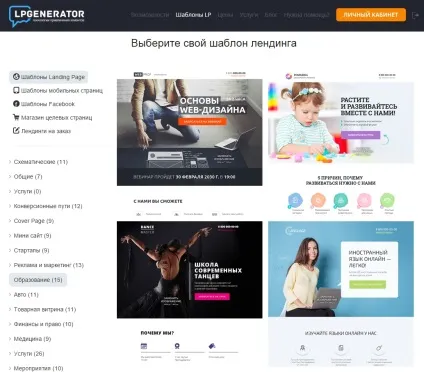Click page heading Выберите свой шаблон лендинга
This screenshot has height=372, width=424.
(x=214, y=43)
